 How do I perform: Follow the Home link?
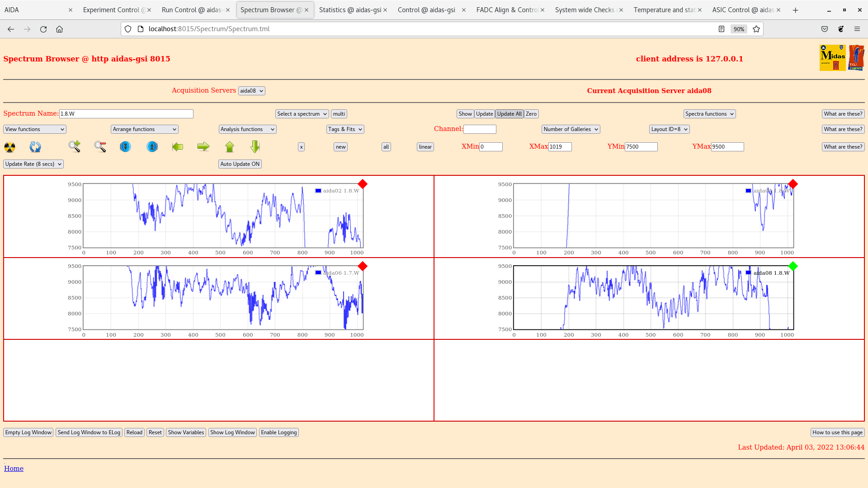point(14,469)
